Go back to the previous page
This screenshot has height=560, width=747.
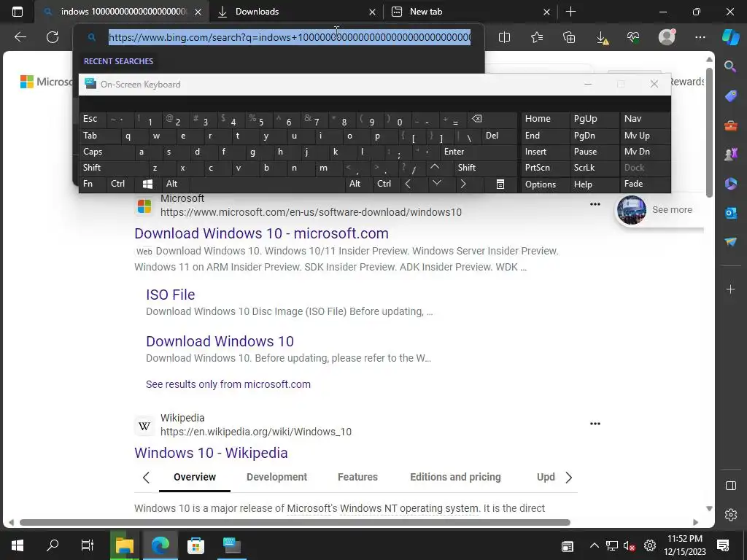pos(20,37)
